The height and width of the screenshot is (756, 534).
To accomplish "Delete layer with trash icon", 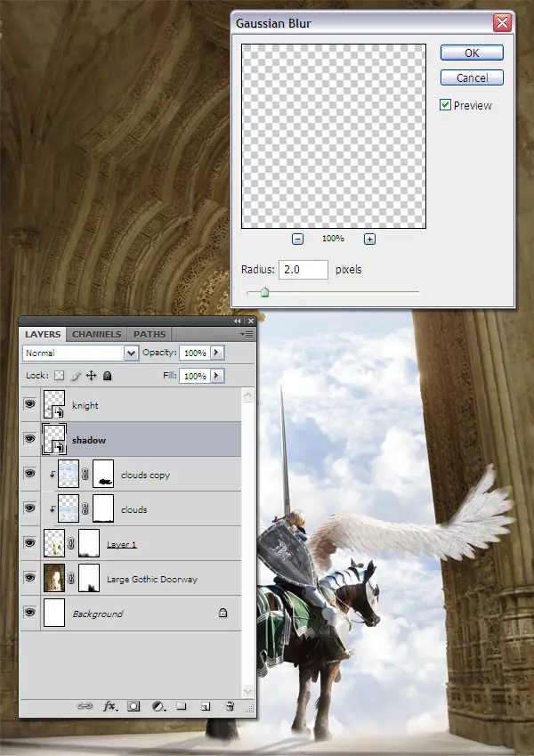I will 230,706.
